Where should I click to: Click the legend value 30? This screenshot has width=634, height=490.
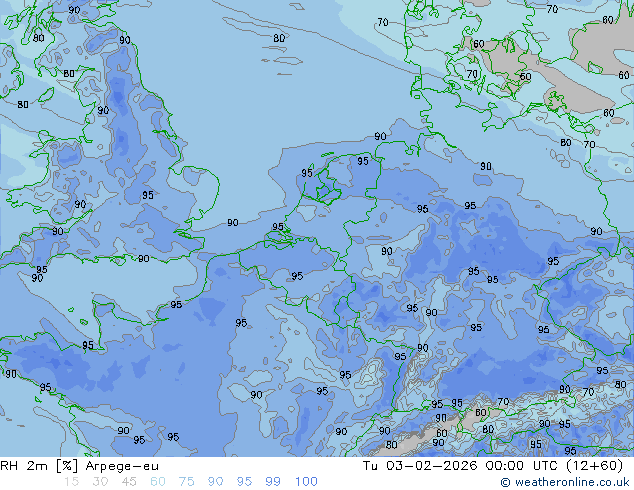click(x=100, y=482)
